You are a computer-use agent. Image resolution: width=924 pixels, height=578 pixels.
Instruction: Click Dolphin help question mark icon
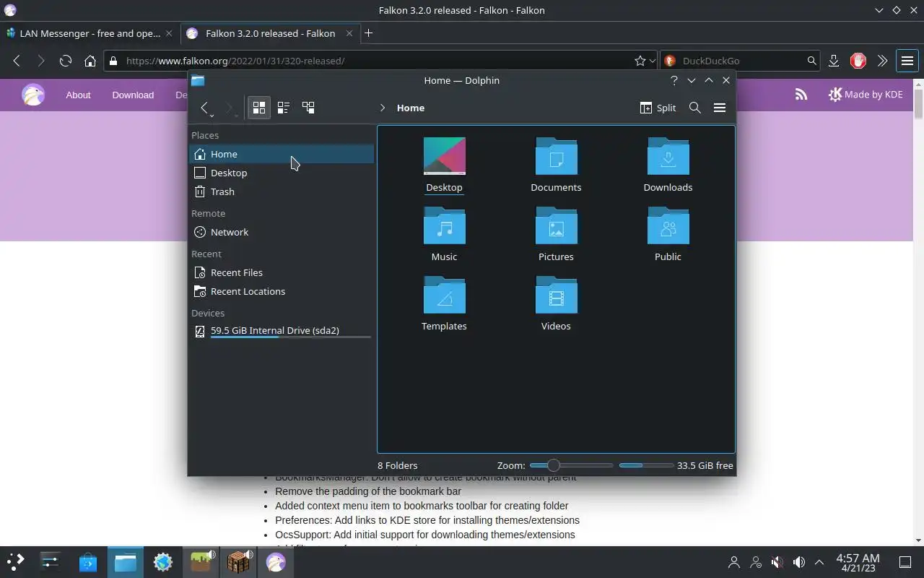pos(674,80)
